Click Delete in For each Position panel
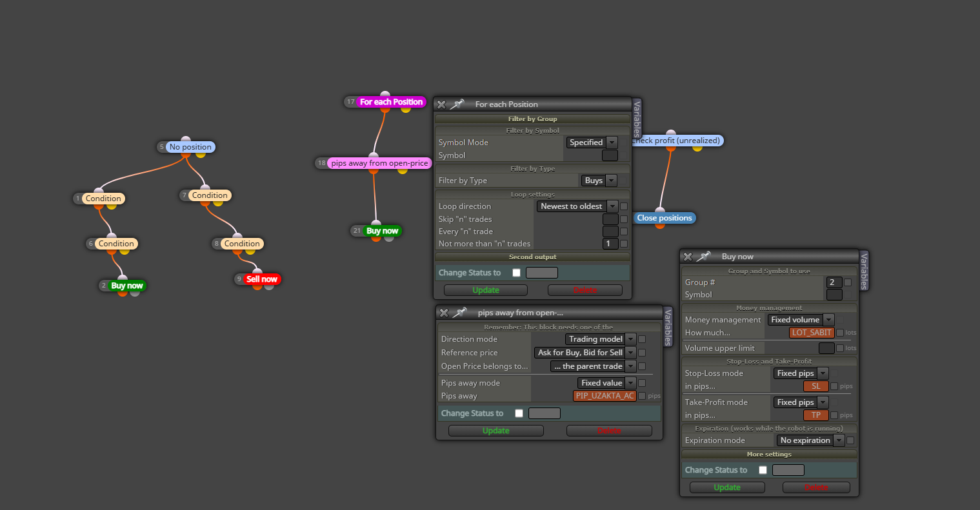Image resolution: width=980 pixels, height=510 pixels. 585,290
